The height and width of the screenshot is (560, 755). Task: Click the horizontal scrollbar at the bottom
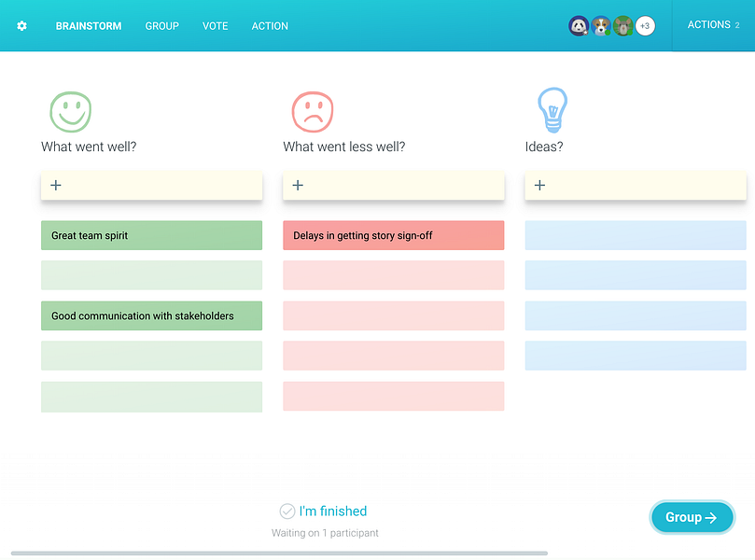[279, 553]
